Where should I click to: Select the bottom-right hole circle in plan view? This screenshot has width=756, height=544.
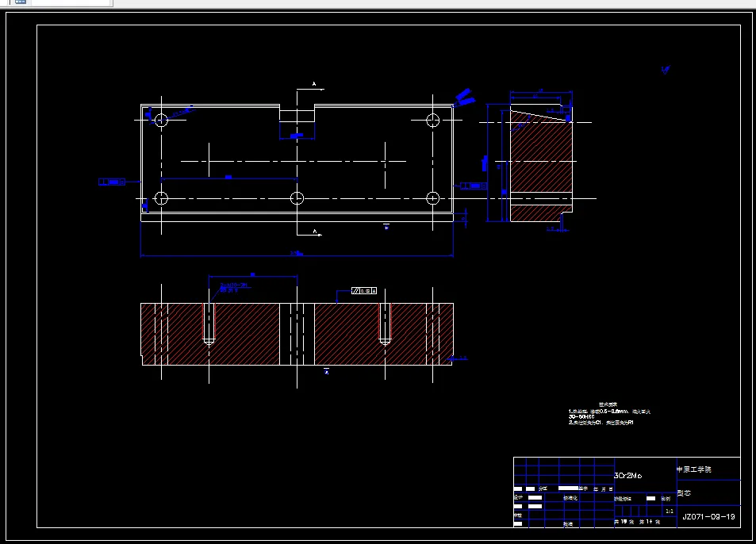coord(433,198)
